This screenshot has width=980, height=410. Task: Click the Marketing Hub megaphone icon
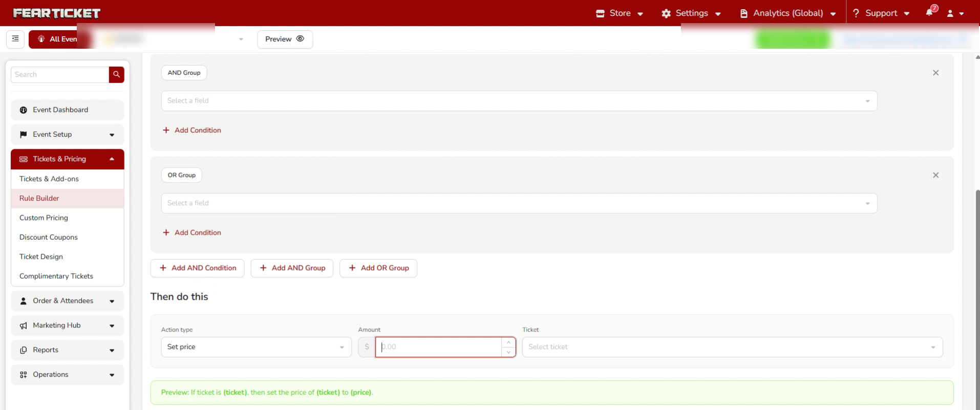(x=23, y=326)
